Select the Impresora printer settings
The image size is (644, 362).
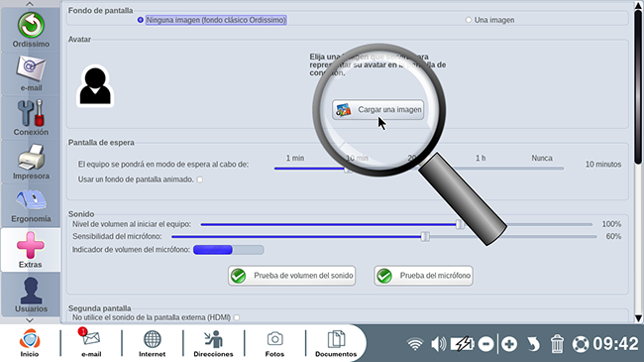pyautogui.click(x=31, y=162)
